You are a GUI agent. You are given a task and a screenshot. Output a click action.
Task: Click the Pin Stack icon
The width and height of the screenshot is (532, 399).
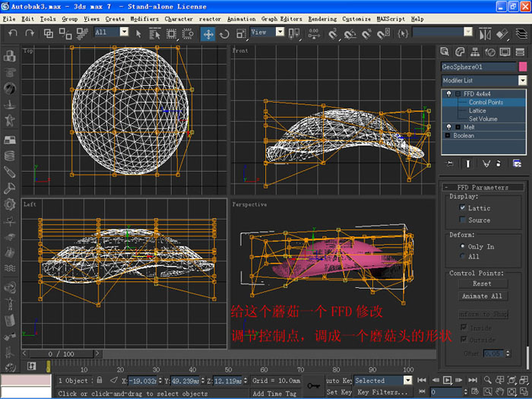click(450, 164)
